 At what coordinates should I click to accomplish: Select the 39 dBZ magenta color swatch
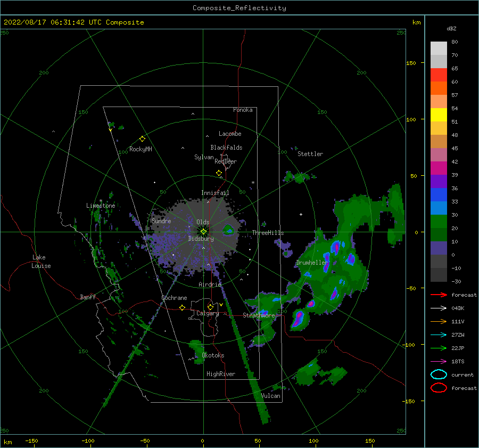click(x=439, y=168)
